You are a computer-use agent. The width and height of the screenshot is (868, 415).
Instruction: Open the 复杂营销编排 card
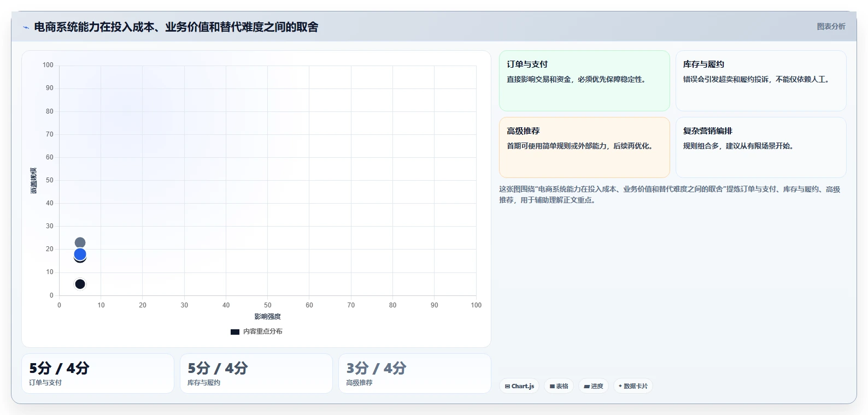point(761,147)
